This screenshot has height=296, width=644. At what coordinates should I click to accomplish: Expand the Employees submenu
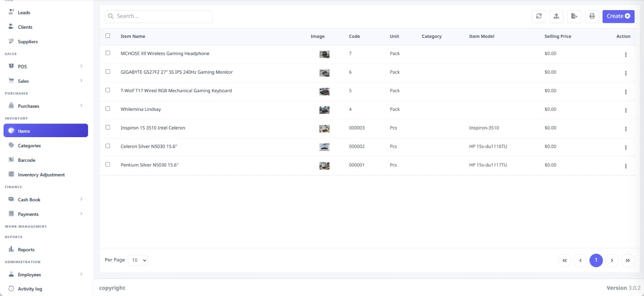click(x=81, y=274)
